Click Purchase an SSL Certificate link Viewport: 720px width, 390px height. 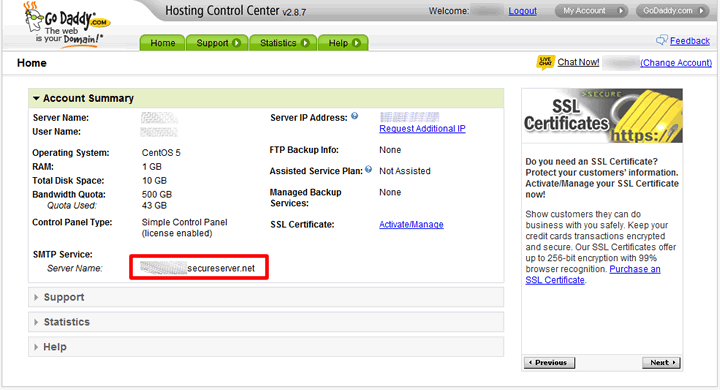coord(593,275)
